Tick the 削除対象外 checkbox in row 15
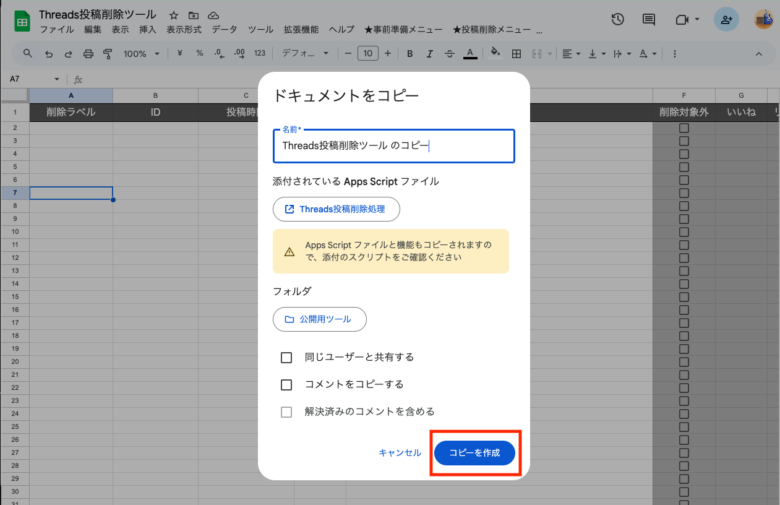Image resolution: width=780 pixels, height=505 pixels. click(684, 297)
